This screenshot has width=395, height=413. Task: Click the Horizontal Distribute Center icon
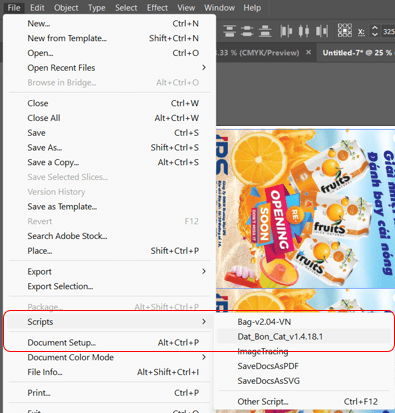point(304,31)
